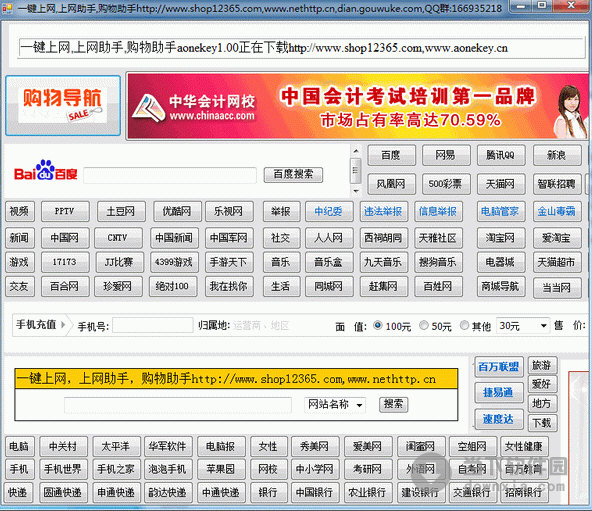This screenshot has height=511, width=592.
Task: Select the 地方 side tab
Action: (543, 404)
